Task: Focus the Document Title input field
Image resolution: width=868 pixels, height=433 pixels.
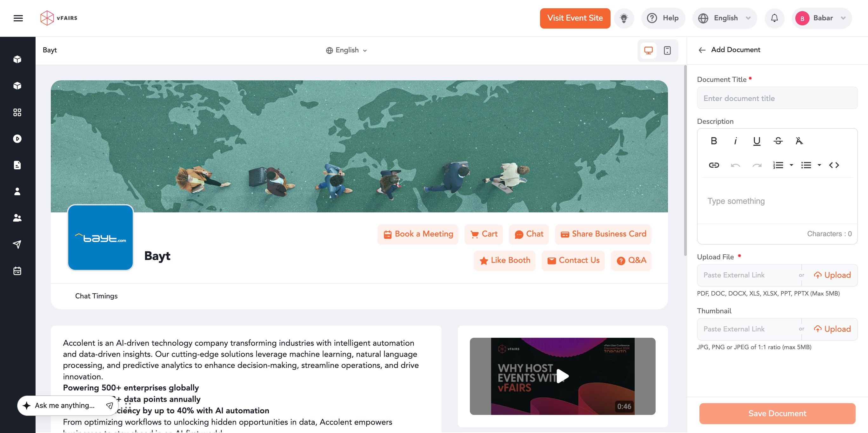Action: point(777,98)
